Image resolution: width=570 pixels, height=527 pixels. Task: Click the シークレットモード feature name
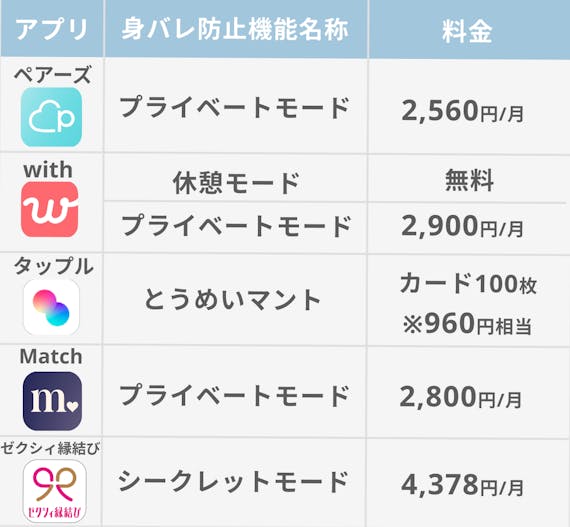click(233, 481)
